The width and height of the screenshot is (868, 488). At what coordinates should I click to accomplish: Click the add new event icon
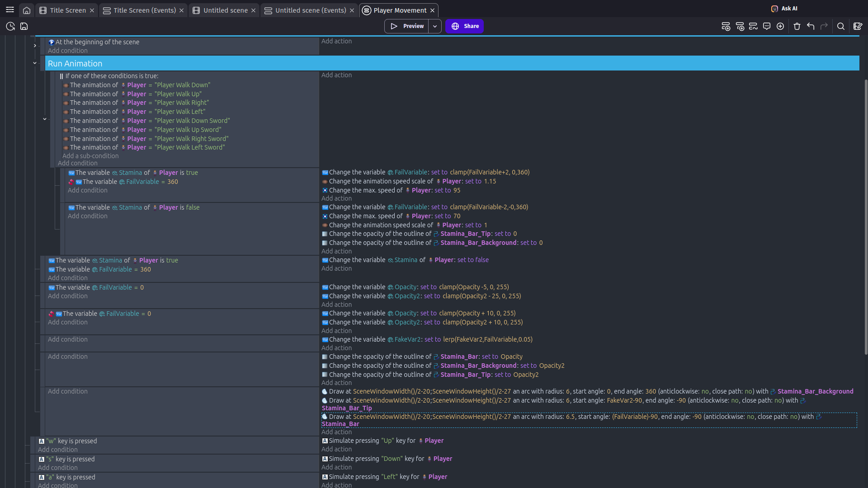(x=726, y=26)
